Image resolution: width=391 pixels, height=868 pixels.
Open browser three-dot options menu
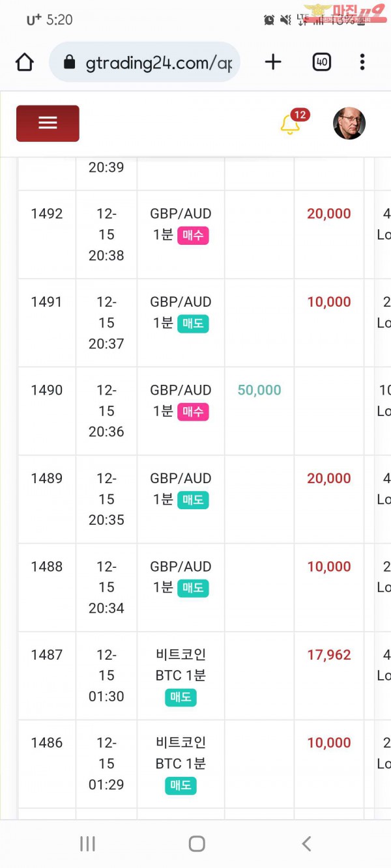362,62
